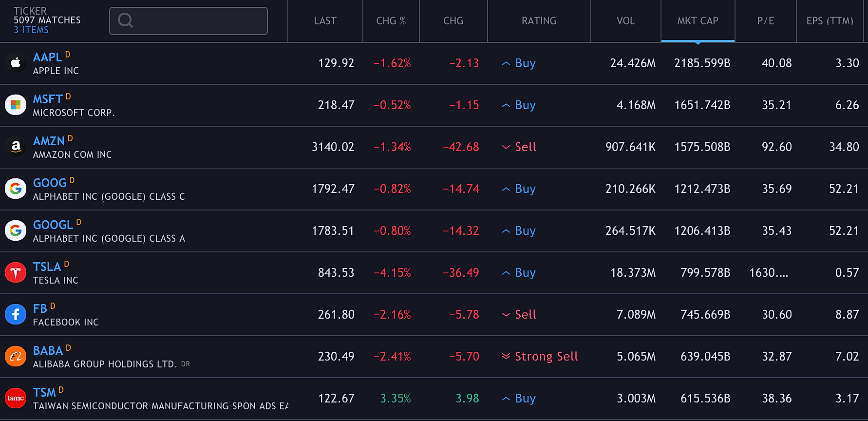Click the 3140.02 last price
The width and height of the screenshot is (868, 421).
tap(333, 147)
